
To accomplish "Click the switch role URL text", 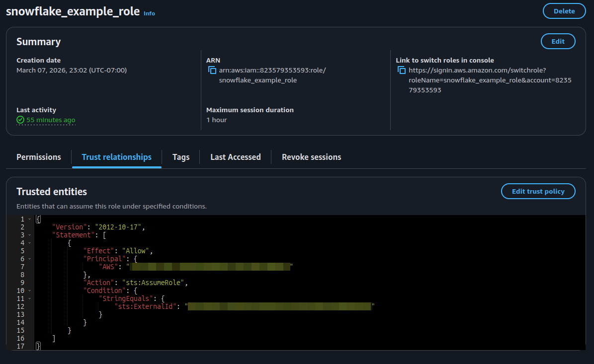I will (490, 80).
